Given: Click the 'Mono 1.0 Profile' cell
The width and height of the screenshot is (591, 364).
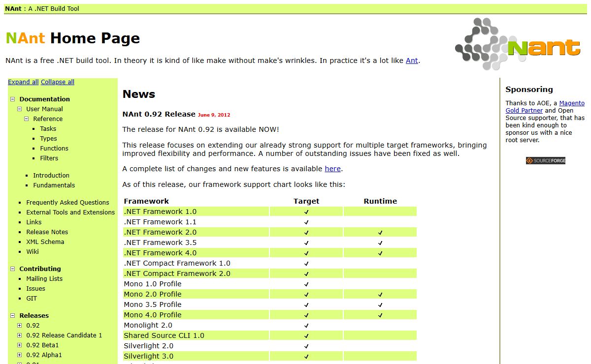Looking at the screenshot, I should tap(196, 284).
